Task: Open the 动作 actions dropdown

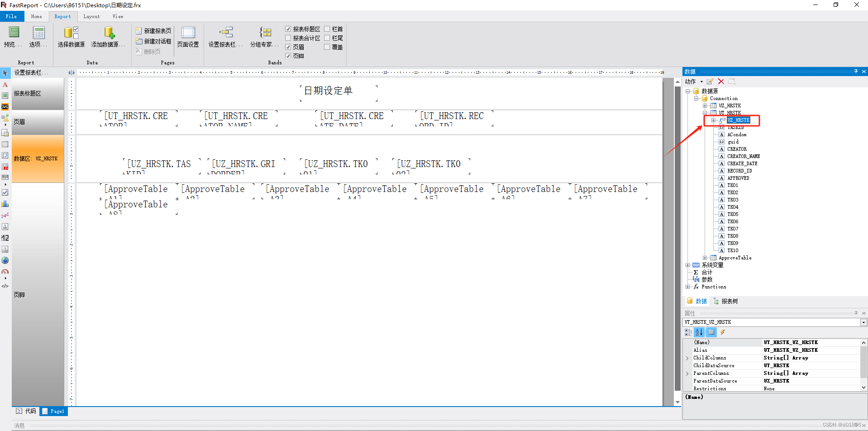Action: click(x=694, y=81)
